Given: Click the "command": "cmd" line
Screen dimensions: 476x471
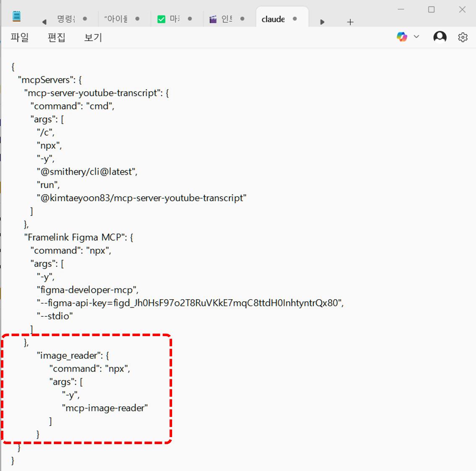Looking at the screenshot, I should tap(72, 106).
